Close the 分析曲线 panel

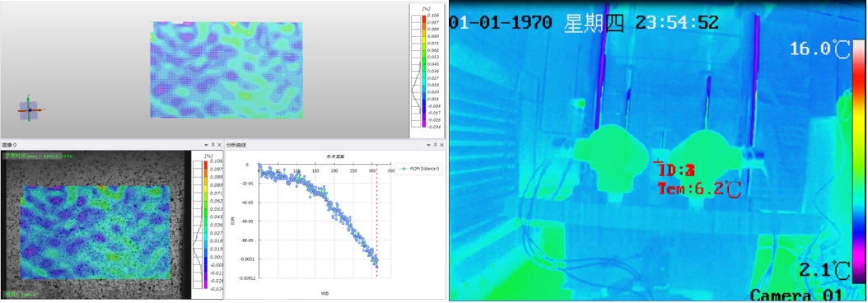[441, 145]
